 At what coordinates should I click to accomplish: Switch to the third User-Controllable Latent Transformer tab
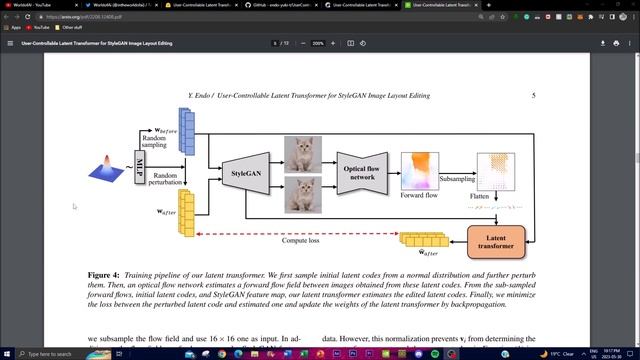(x=202, y=5)
